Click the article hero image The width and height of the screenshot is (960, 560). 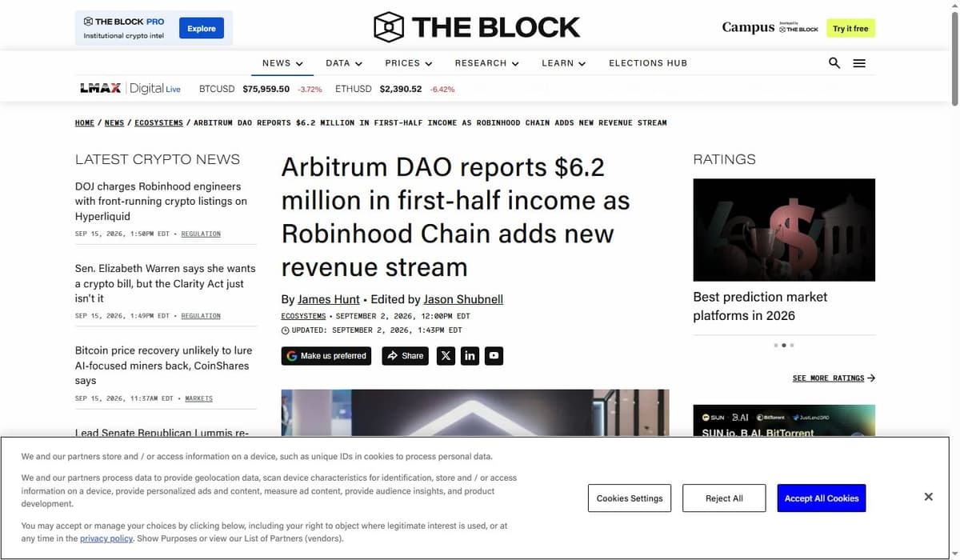tap(475, 413)
